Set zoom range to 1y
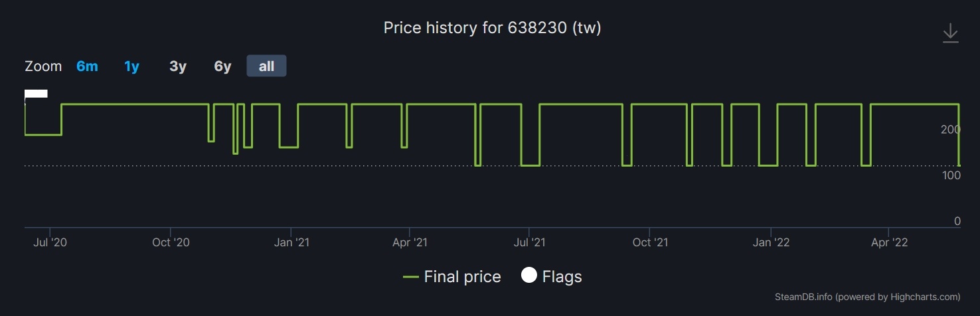This screenshot has height=316, width=980. (132, 66)
